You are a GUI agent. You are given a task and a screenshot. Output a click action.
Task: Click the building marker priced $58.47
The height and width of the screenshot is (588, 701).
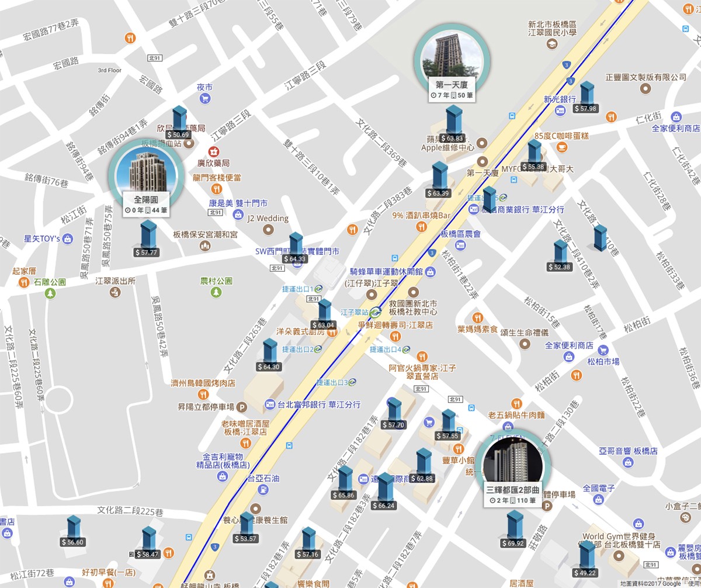click(x=147, y=543)
